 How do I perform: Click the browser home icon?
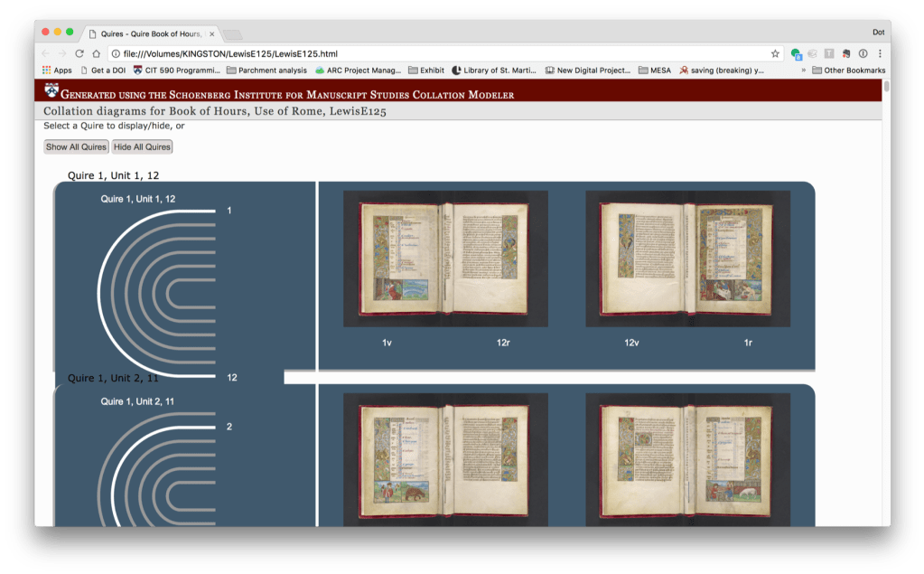tap(97, 53)
